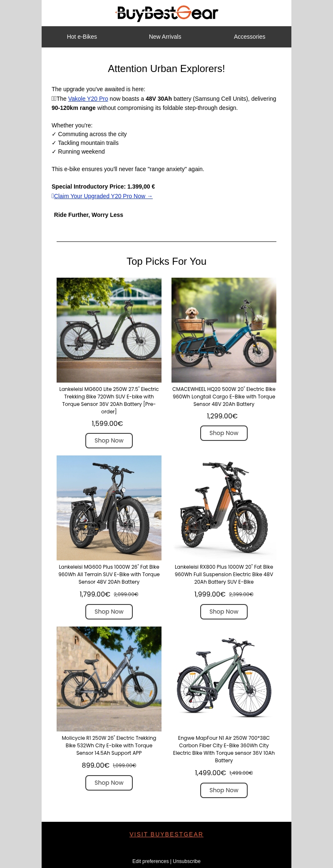
Task: Click the Unsubscribe link
Action: [x=187, y=861]
